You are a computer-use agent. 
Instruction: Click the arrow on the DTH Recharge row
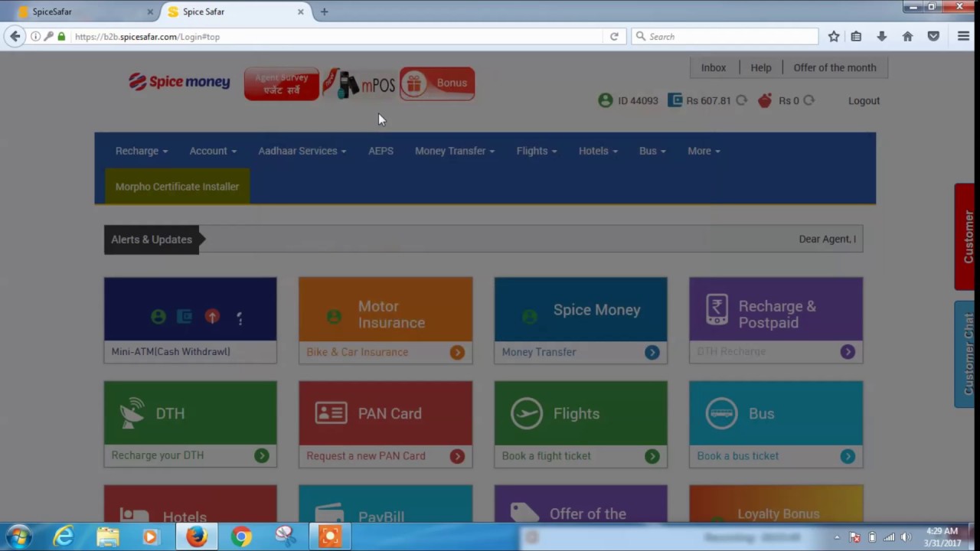coord(848,351)
